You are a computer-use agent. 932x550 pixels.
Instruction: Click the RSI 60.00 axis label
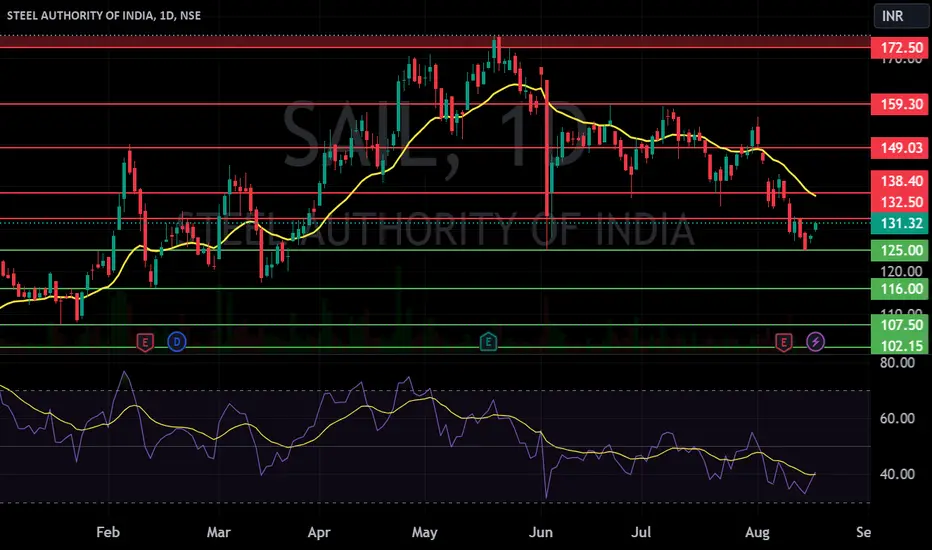click(898, 419)
